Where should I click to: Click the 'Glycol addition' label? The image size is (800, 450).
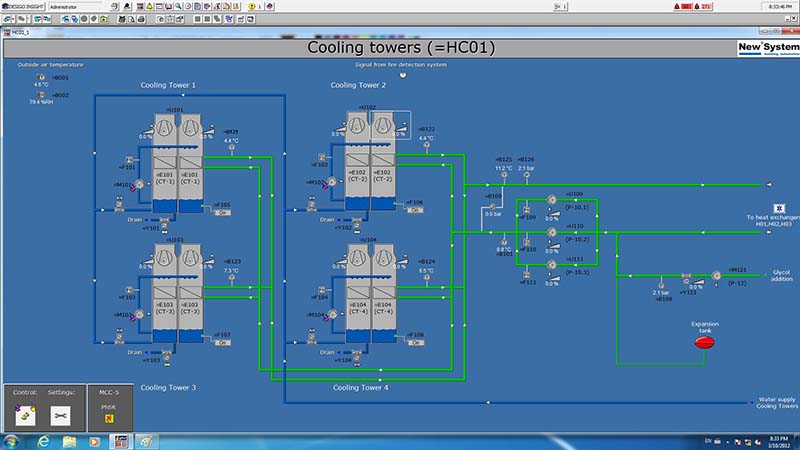[782, 276]
